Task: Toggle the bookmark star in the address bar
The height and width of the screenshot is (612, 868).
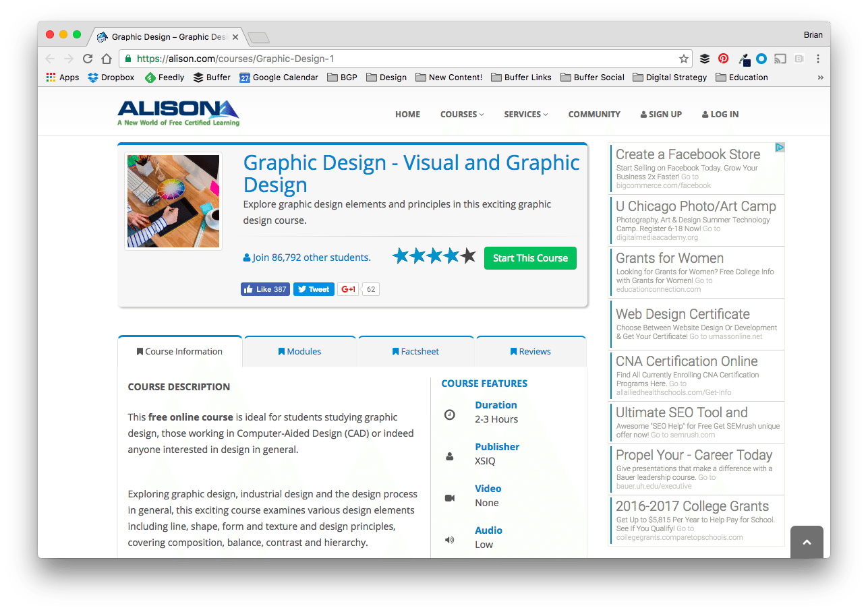Action: coord(684,59)
